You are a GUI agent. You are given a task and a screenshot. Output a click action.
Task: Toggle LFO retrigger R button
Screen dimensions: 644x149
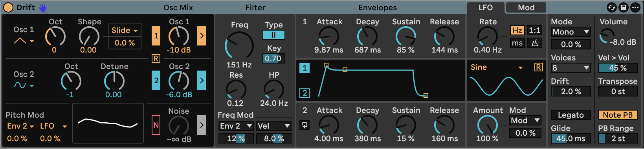(538, 67)
